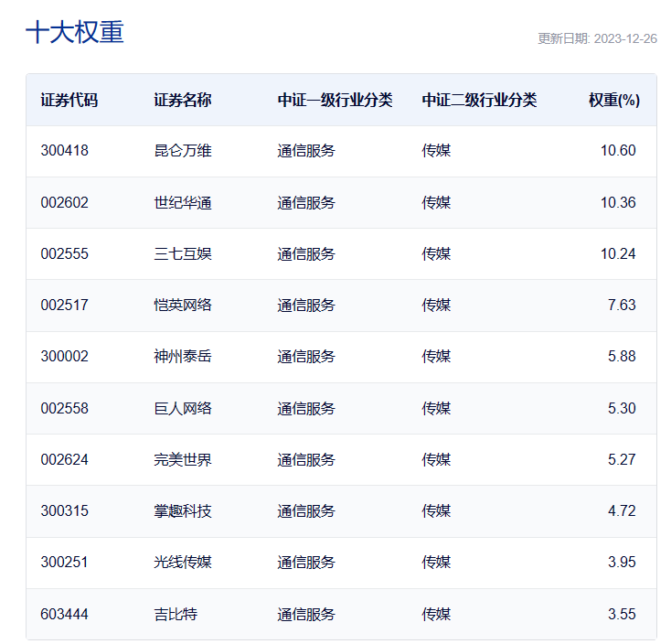Viewport: 671px width, 644px height.
Task: Select the stock name 光线传媒
Action: pyautogui.click(x=183, y=563)
